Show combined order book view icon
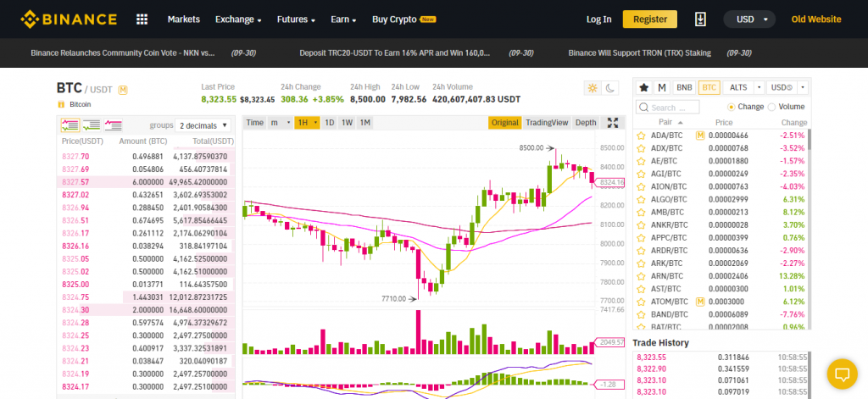 coord(70,125)
